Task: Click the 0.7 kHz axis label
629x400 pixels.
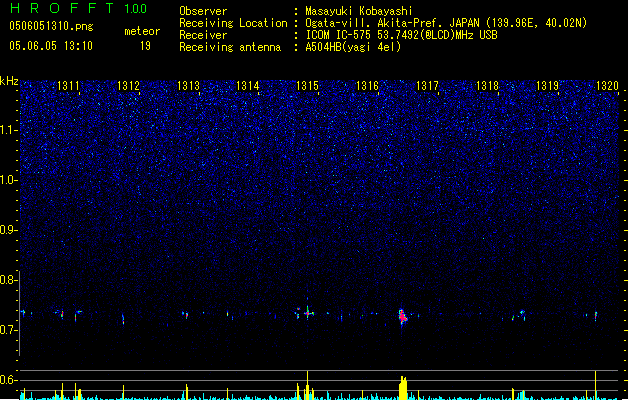Action: [x=8, y=330]
